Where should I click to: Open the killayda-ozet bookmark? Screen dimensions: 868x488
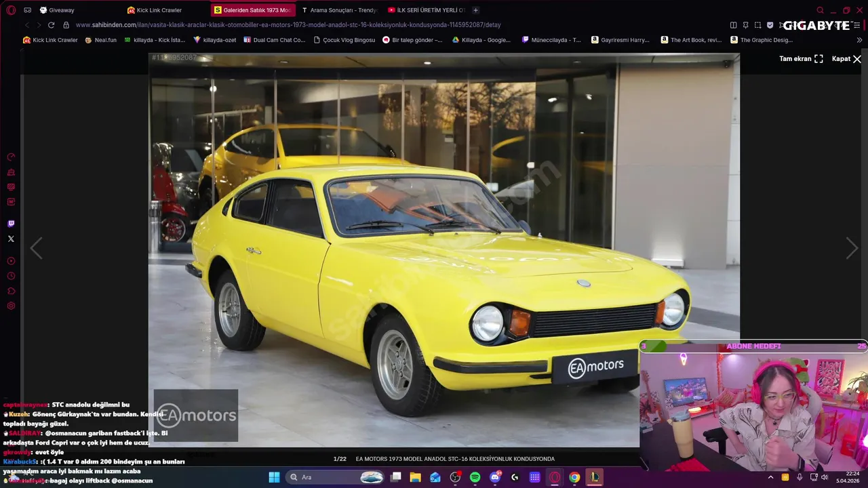click(x=215, y=40)
